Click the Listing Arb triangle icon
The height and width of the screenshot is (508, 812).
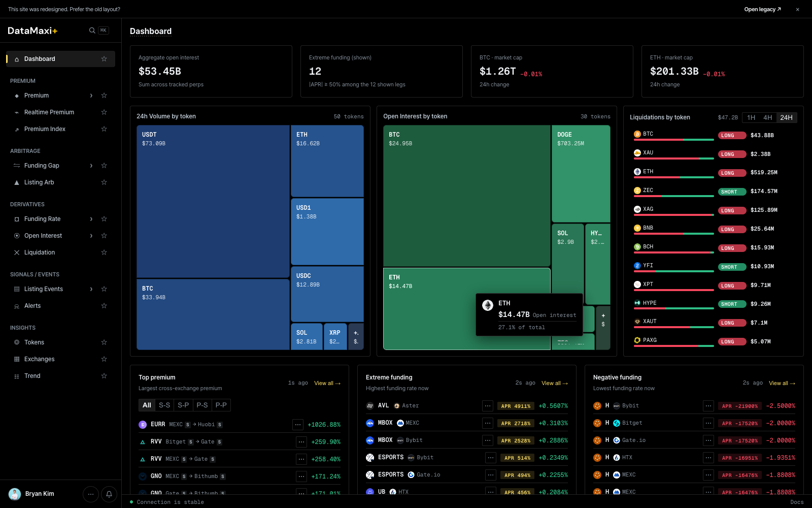[17, 182]
